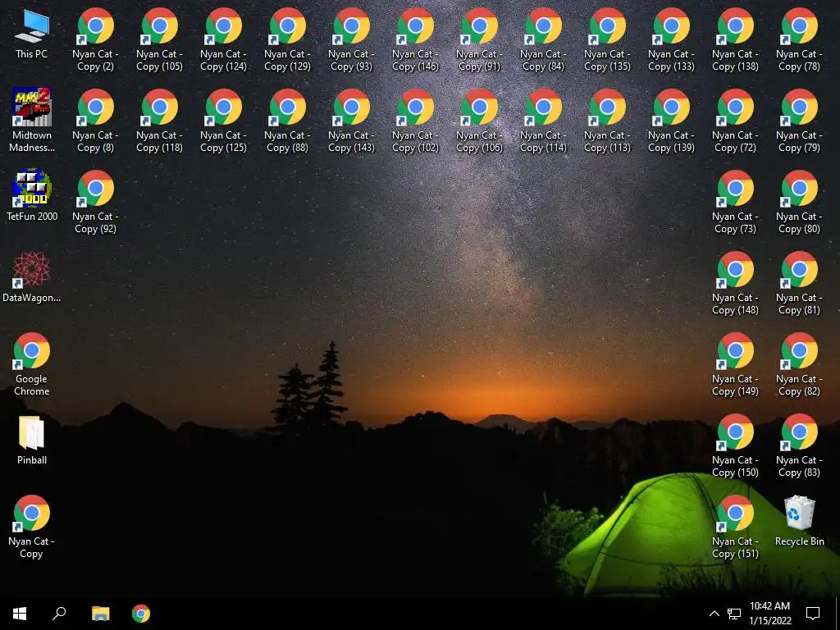This screenshot has width=840, height=630.
Task: Select the This PC desktop icon
Action: coord(32,33)
